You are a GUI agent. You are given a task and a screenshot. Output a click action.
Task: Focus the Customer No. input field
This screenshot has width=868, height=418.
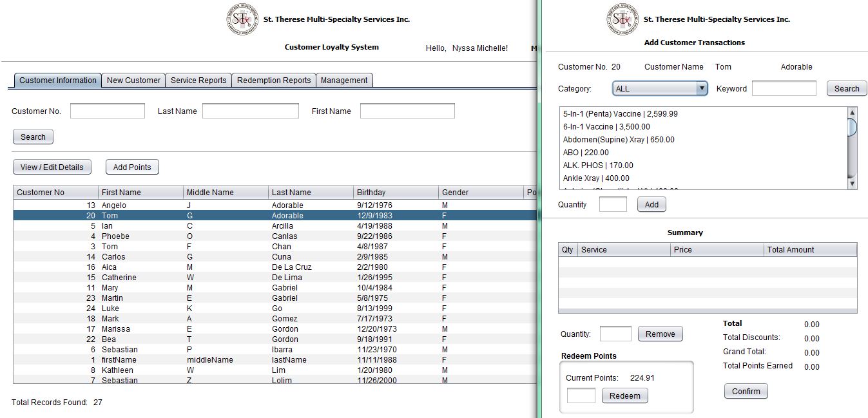pyautogui.click(x=108, y=111)
